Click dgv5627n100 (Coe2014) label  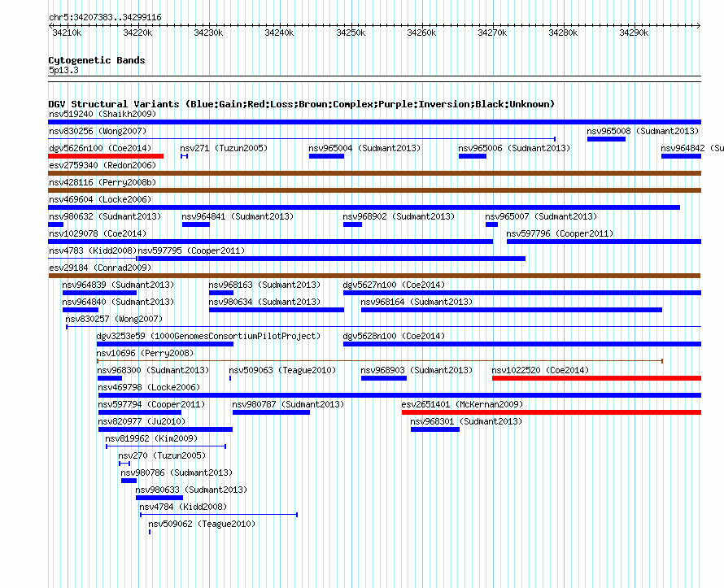coord(394,285)
